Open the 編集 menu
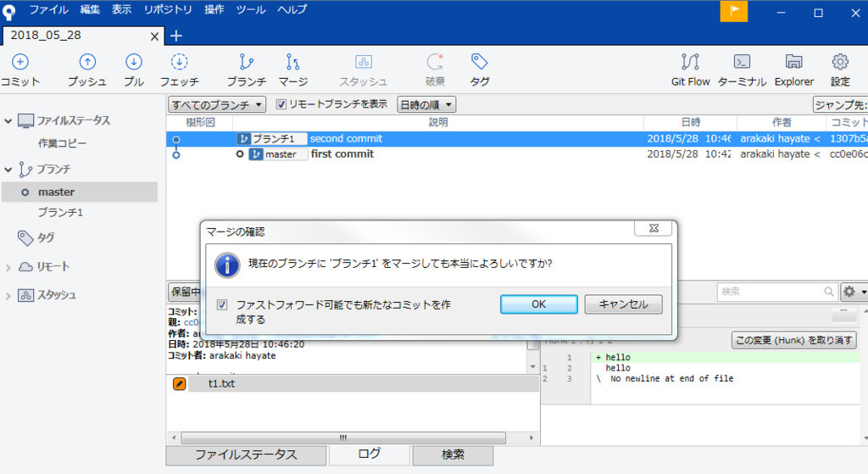This screenshot has width=868, height=474. [90, 9]
